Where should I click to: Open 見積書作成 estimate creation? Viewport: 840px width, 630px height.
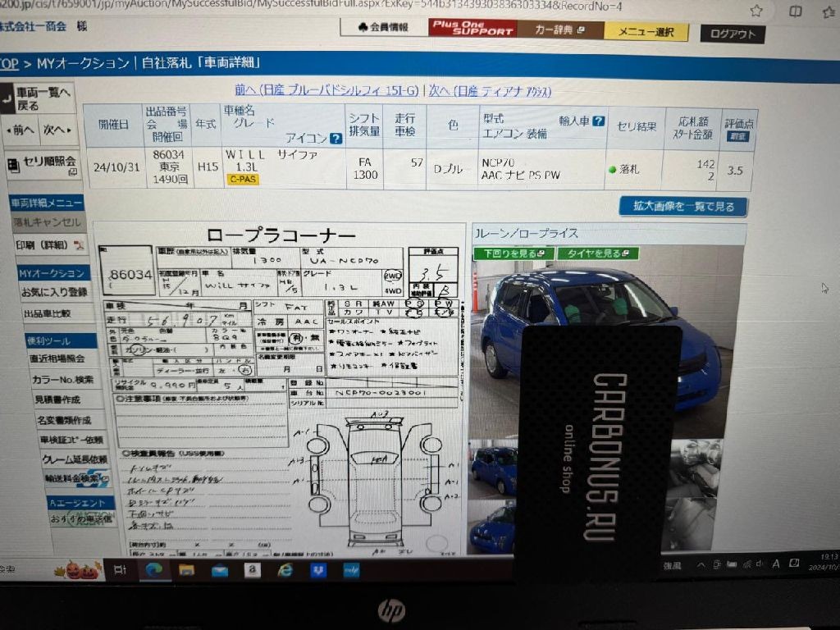57,399
